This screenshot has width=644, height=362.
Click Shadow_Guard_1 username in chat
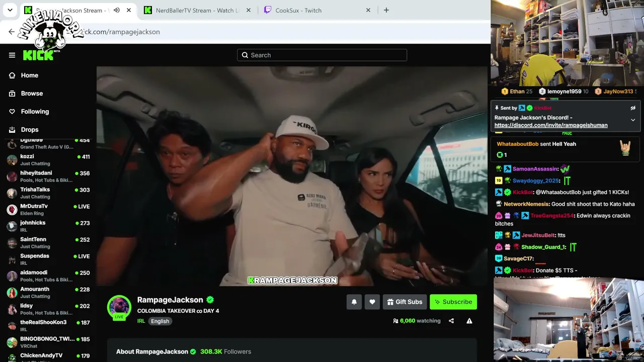543,247
